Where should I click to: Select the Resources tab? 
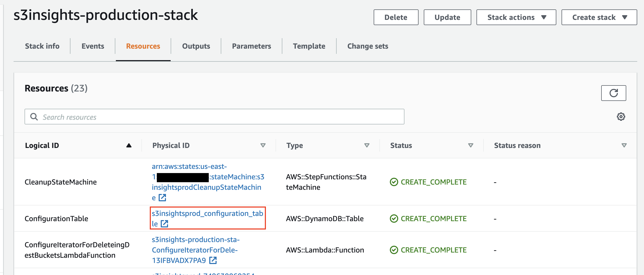[x=143, y=46]
